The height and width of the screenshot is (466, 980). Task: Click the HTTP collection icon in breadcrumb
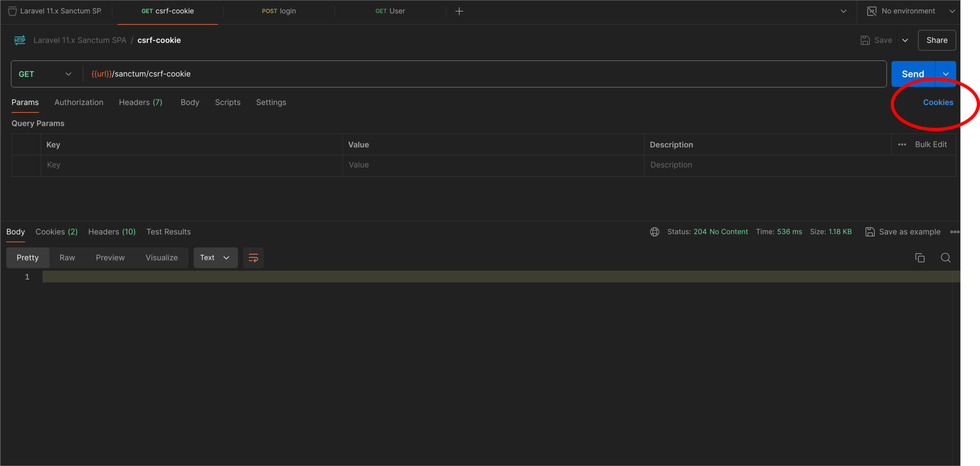point(19,40)
